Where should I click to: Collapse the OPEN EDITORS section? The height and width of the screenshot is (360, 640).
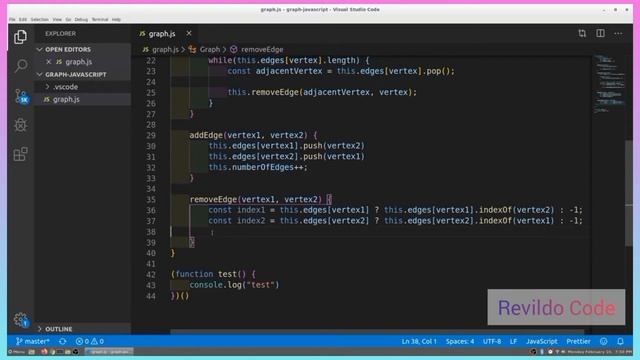coord(83,49)
